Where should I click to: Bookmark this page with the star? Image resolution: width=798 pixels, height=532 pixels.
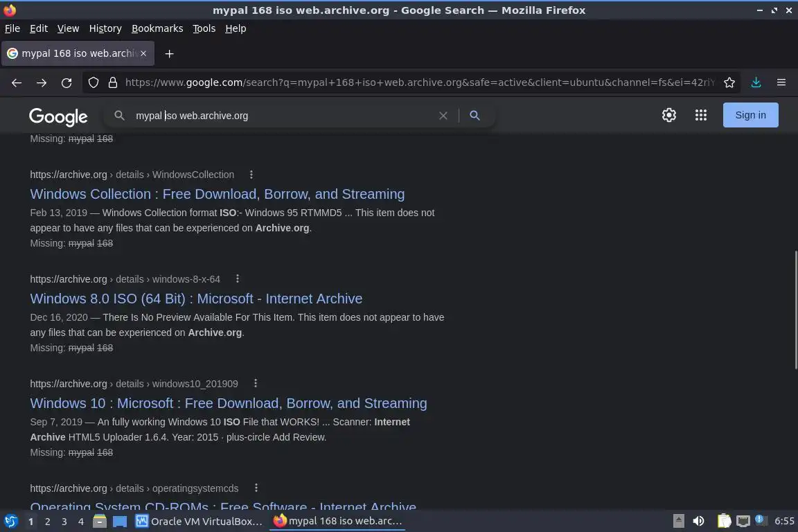(x=729, y=82)
